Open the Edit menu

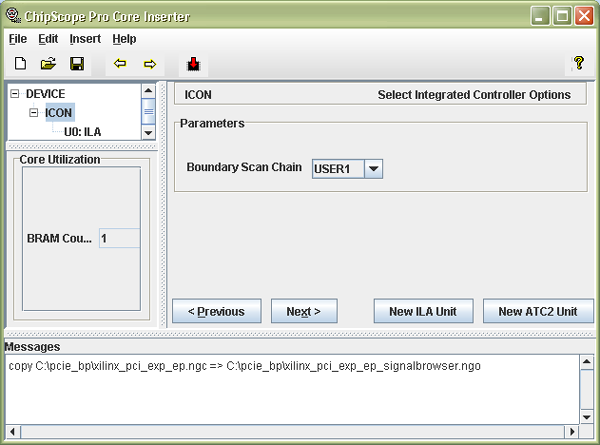click(x=48, y=39)
